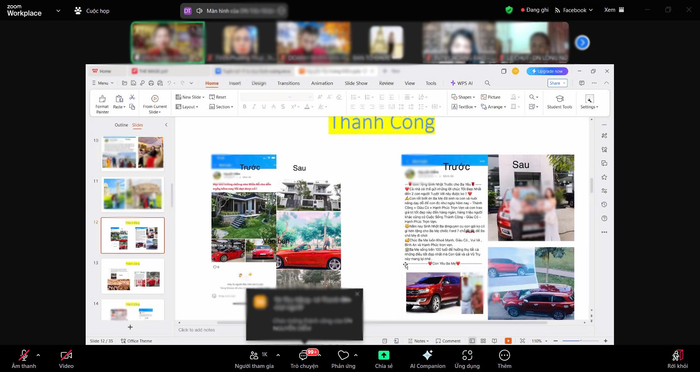700x372 pixels.
Task: Open the Student Tools
Action: tap(559, 102)
